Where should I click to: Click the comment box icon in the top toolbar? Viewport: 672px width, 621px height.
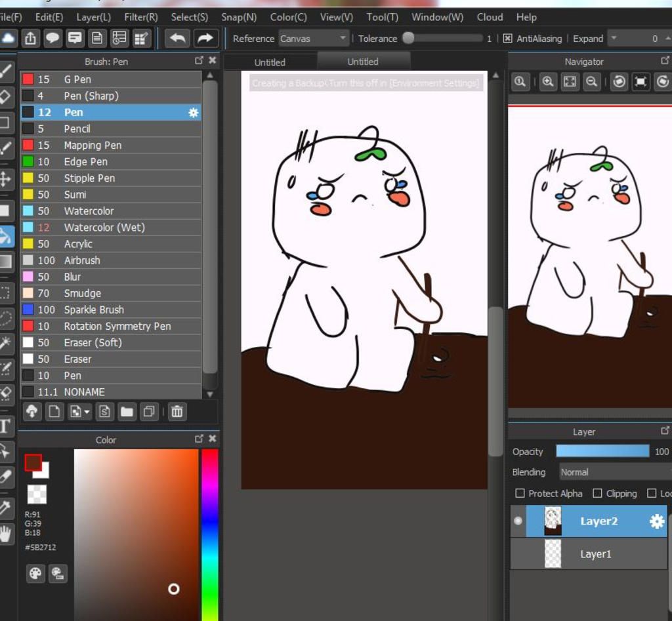tap(75, 39)
